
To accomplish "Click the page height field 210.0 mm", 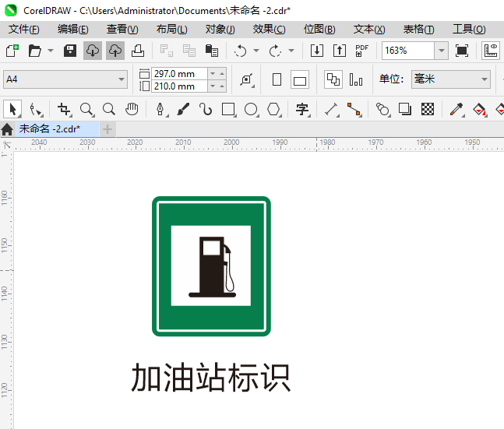I will pos(180,86).
